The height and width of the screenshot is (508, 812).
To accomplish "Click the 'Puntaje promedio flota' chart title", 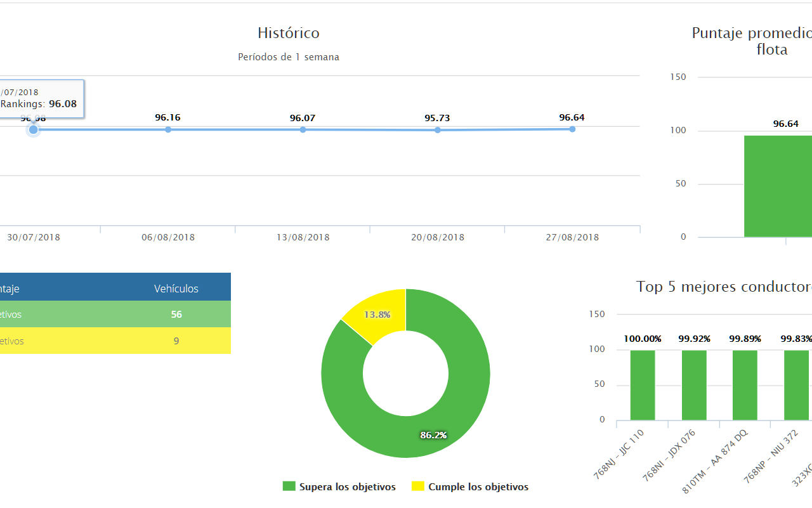I will pyautogui.click(x=752, y=41).
